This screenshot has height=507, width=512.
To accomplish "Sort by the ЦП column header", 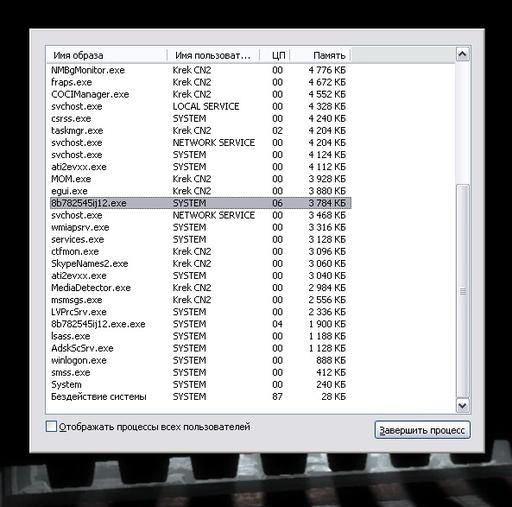I will point(275,55).
